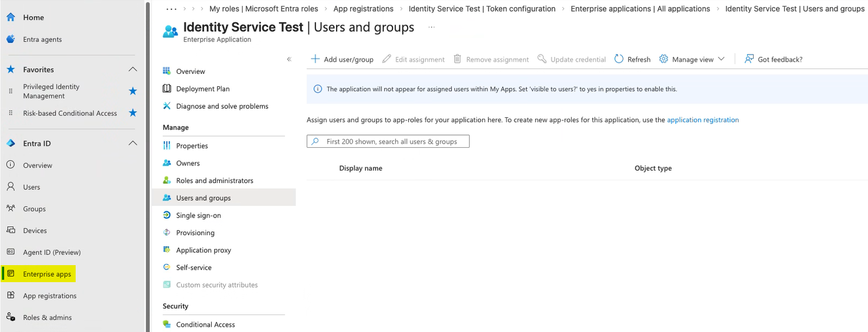Open the breadcrumb ellipsis overflow
This screenshot has height=332, width=868.
(x=171, y=9)
